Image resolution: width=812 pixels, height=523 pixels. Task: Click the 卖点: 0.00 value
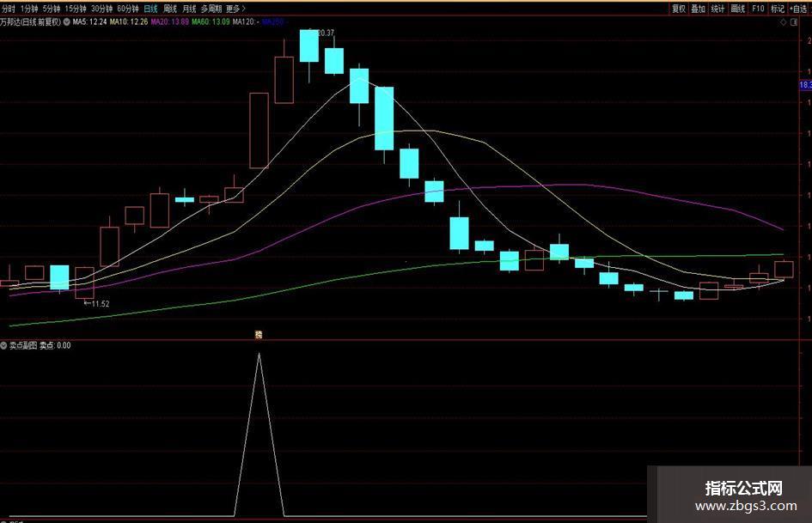pos(55,345)
